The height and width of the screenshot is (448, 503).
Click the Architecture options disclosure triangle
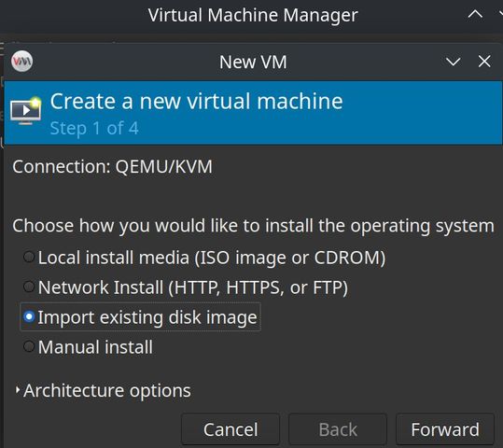[18, 390]
